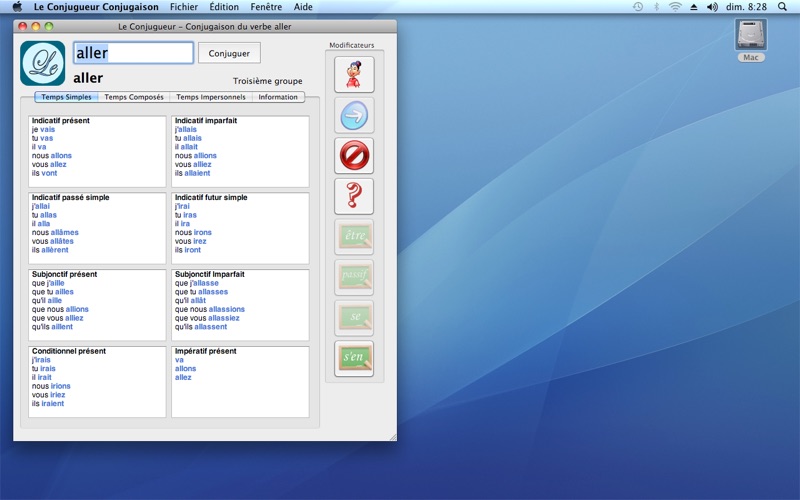The height and width of the screenshot is (500, 800).
Task: Click the 'être' chalkboard modifier
Action: click(354, 237)
